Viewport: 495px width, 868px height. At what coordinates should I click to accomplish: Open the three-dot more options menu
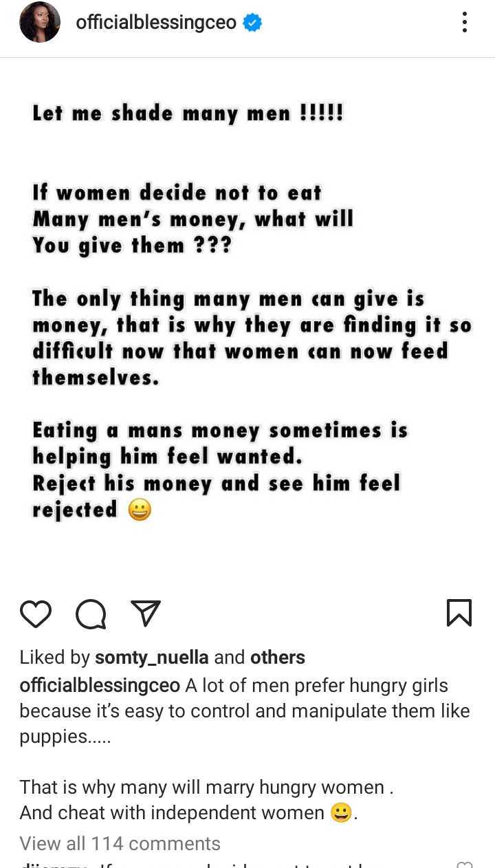[465, 23]
